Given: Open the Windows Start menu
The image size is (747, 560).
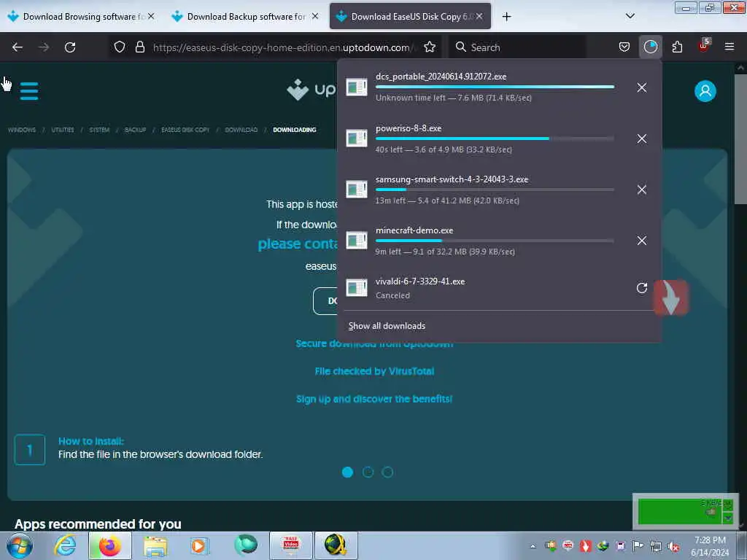Looking at the screenshot, I should pyautogui.click(x=20, y=545).
